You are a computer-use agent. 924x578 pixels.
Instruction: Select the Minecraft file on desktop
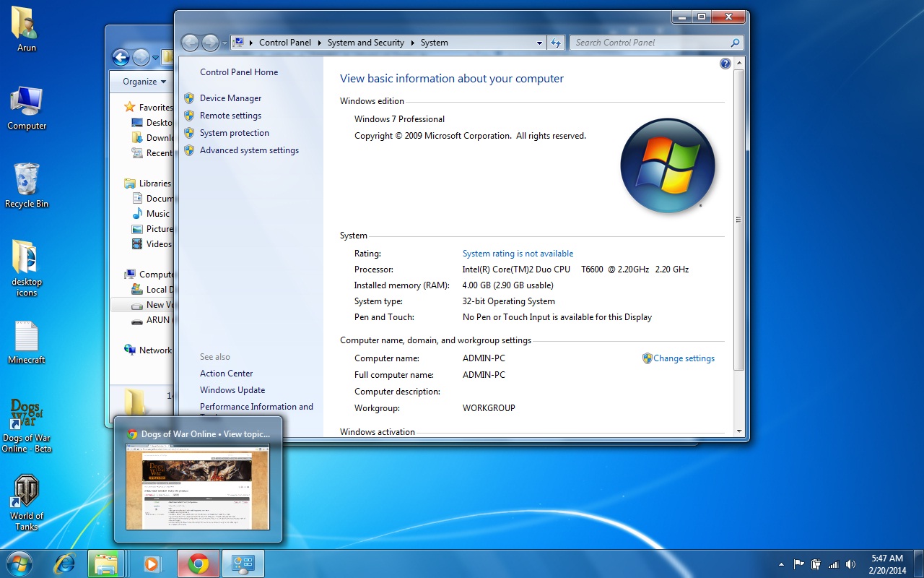[x=27, y=342]
